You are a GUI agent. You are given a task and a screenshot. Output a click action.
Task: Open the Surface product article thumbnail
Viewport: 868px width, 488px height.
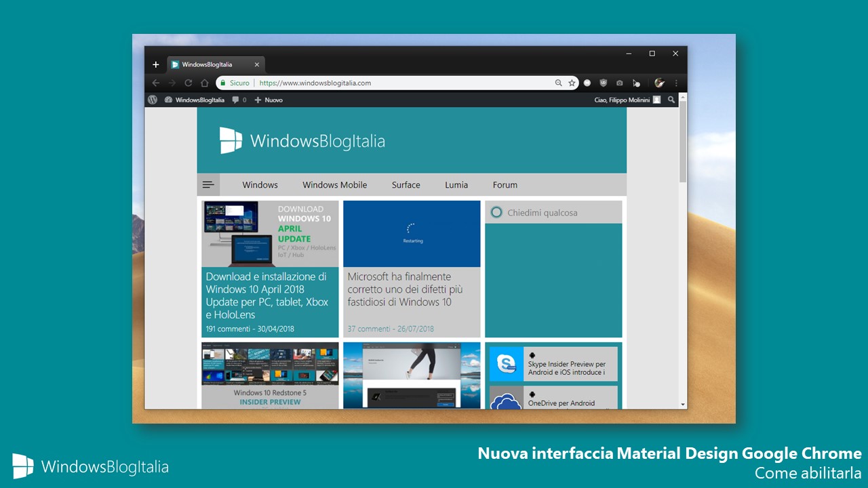tap(412, 375)
